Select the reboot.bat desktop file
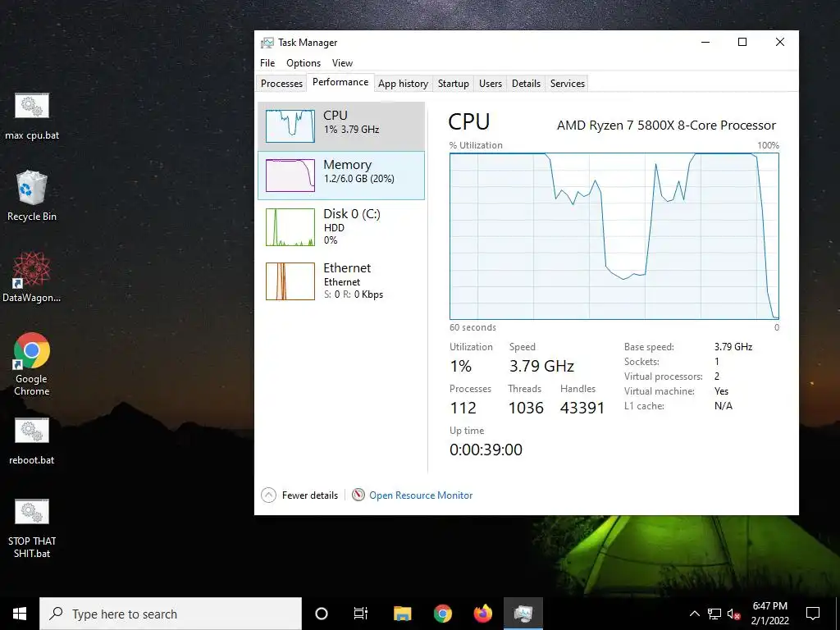Viewport: 840px width, 630px height. [32, 441]
